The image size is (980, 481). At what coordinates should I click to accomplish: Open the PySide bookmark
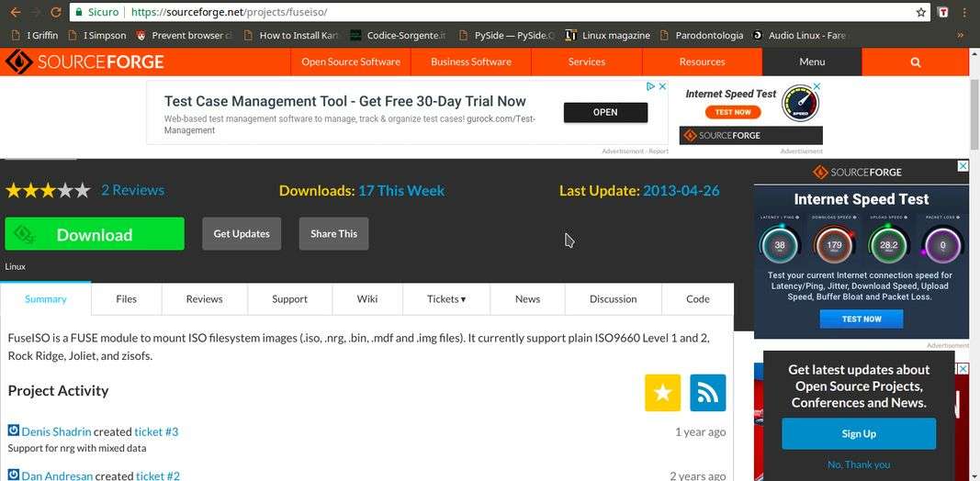[x=506, y=36]
